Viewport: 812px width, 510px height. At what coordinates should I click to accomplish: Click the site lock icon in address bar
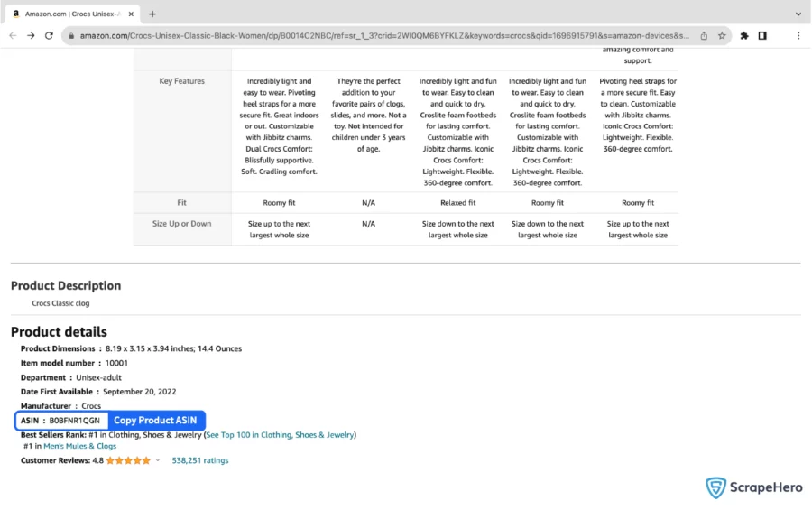tap(71, 36)
